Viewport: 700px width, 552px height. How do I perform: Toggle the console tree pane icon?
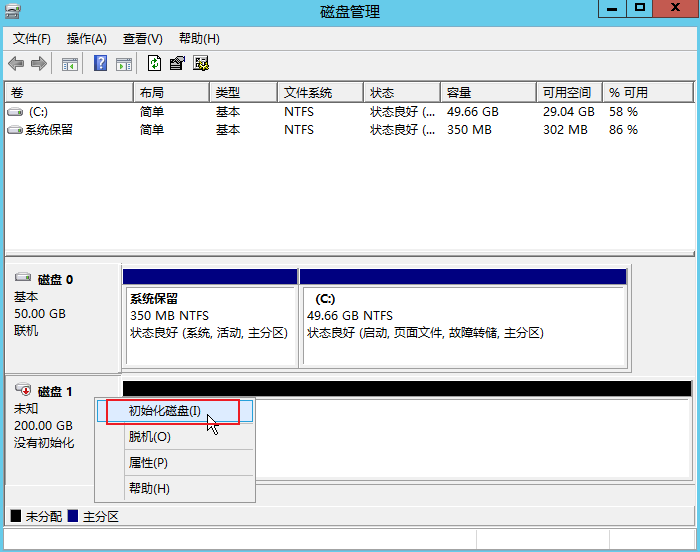pos(69,64)
